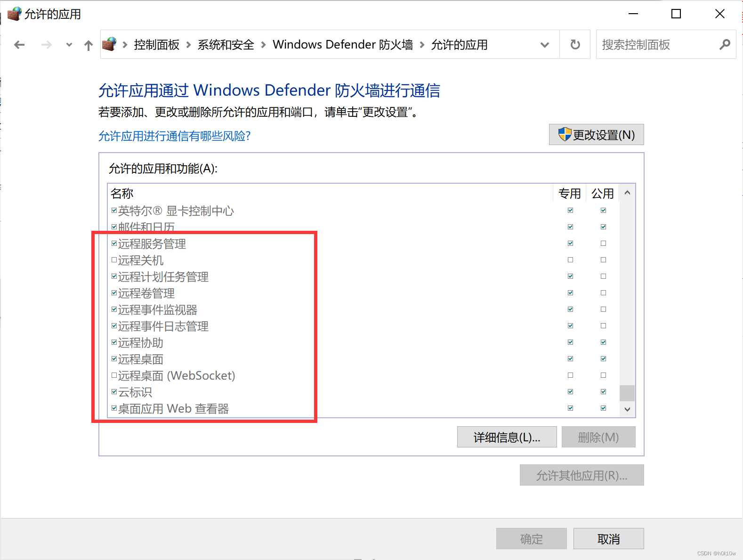Click 允许其他应用(R)... button
Image resolution: width=743 pixels, height=560 pixels.
(x=581, y=475)
